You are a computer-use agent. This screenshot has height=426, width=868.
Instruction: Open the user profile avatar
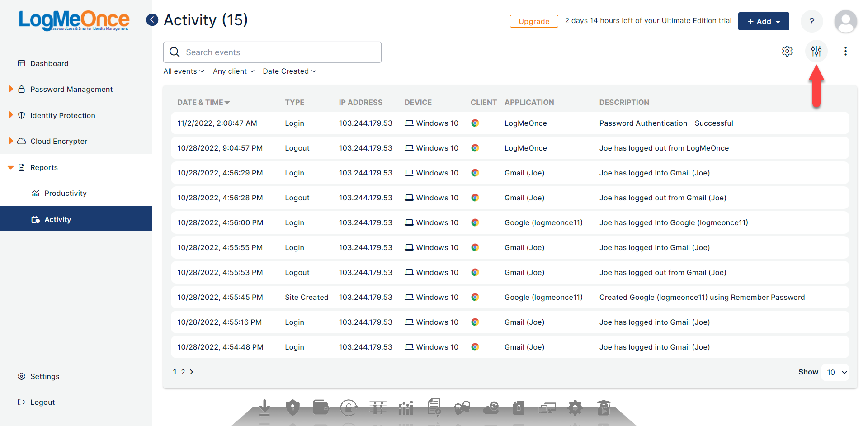click(845, 21)
